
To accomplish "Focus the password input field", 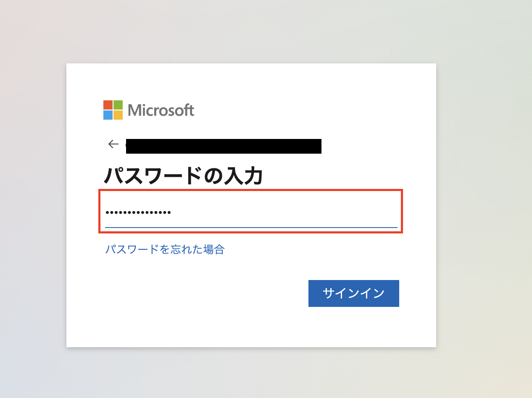I will tap(251, 212).
